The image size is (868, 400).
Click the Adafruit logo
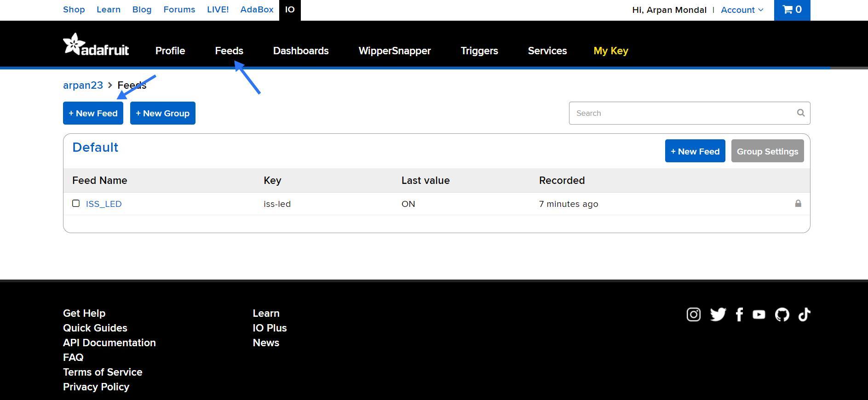(x=96, y=44)
